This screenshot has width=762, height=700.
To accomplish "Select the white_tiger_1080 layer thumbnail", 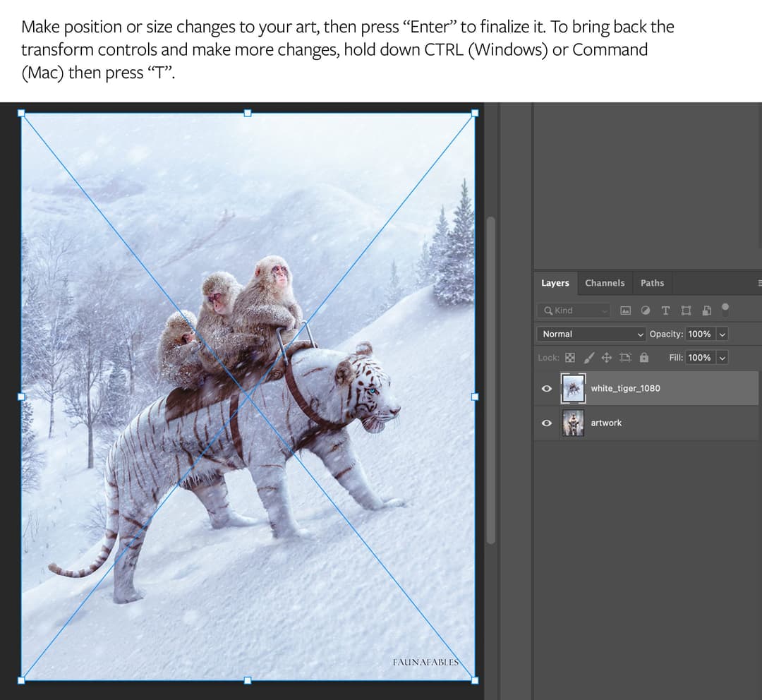I will 573,388.
